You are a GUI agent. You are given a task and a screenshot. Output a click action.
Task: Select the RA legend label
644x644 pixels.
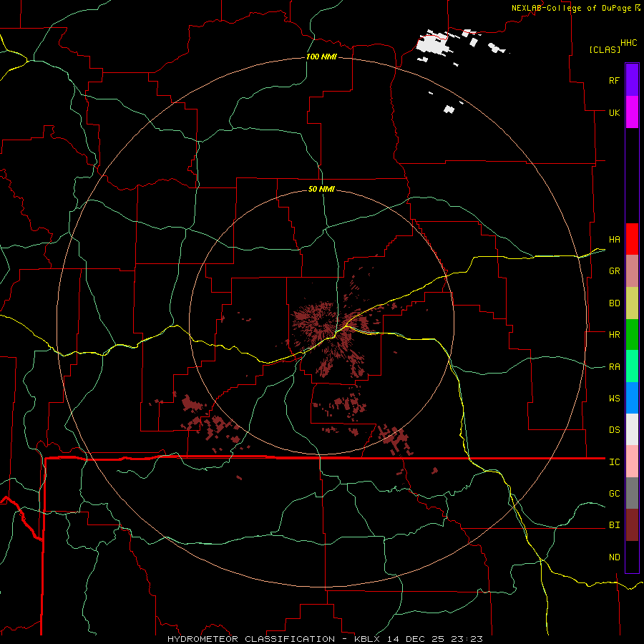tap(614, 367)
